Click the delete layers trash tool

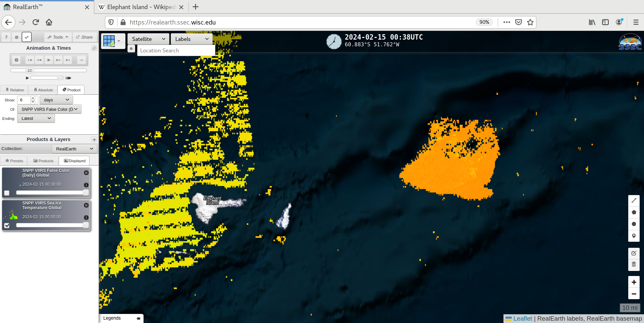(634, 265)
